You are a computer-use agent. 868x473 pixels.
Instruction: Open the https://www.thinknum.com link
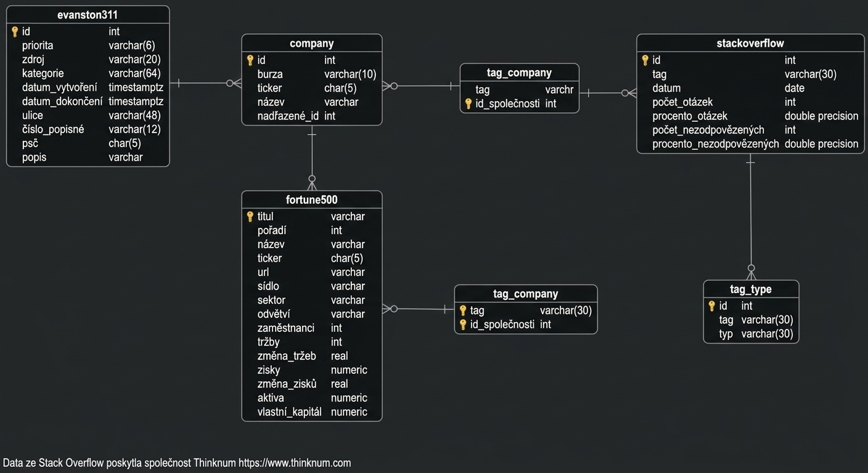295,463
